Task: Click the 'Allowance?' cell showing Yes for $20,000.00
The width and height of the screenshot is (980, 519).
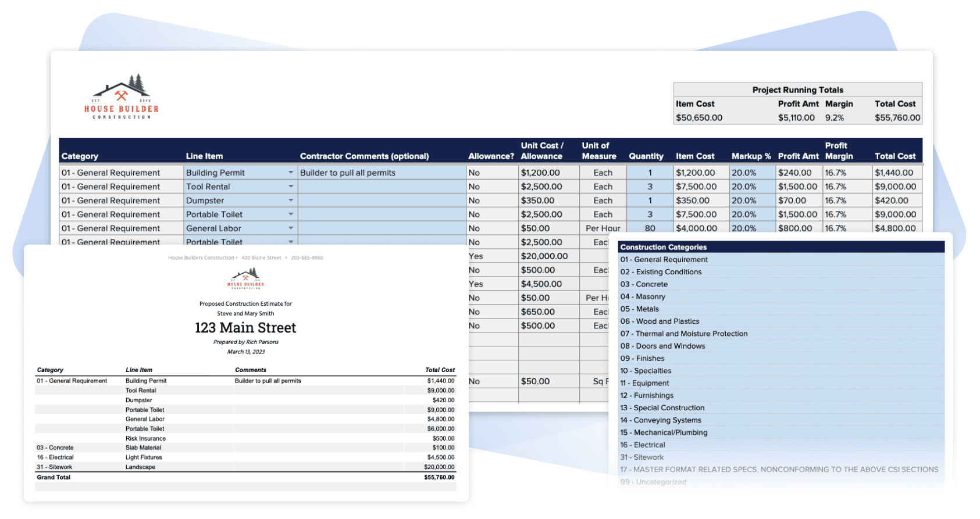Action: click(x=476, y=256)
